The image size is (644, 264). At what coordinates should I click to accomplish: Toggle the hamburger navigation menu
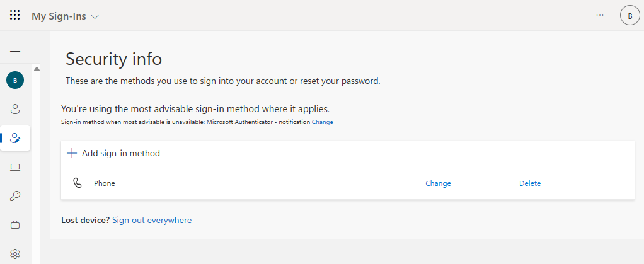(x=15, y=51)
